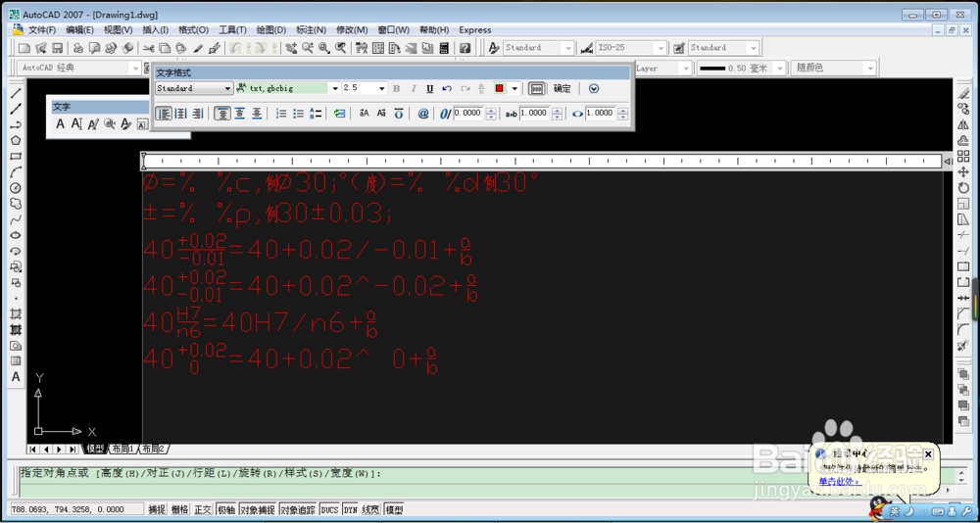Image resolution: width=980 pixels, height=523 pixels.
Task: Click the Mirror tool in modify toolbar
Action: click(963, 124)
